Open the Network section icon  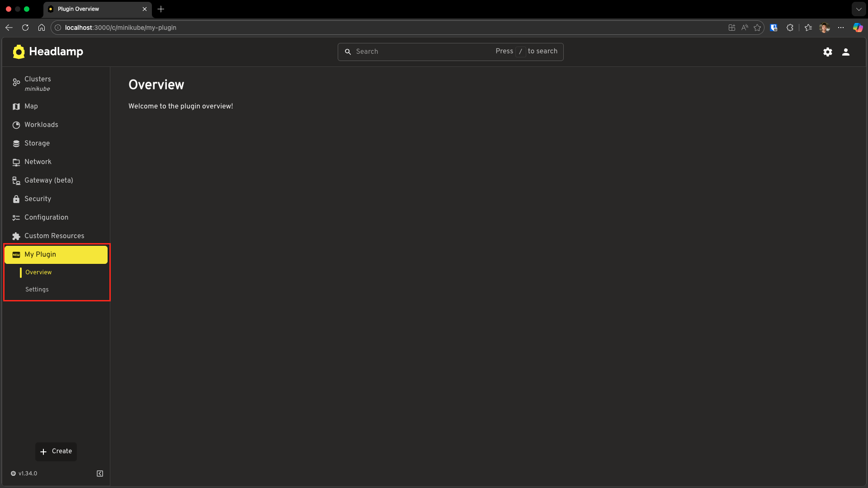coord(16,162)
